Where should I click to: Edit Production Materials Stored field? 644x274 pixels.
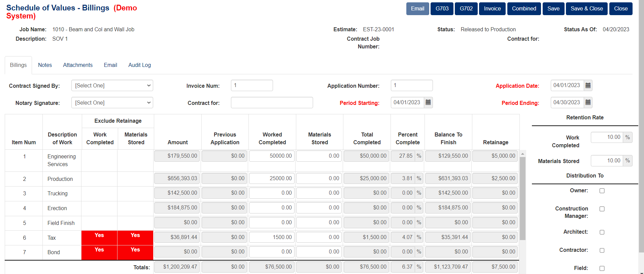click(x=319, y=179)
